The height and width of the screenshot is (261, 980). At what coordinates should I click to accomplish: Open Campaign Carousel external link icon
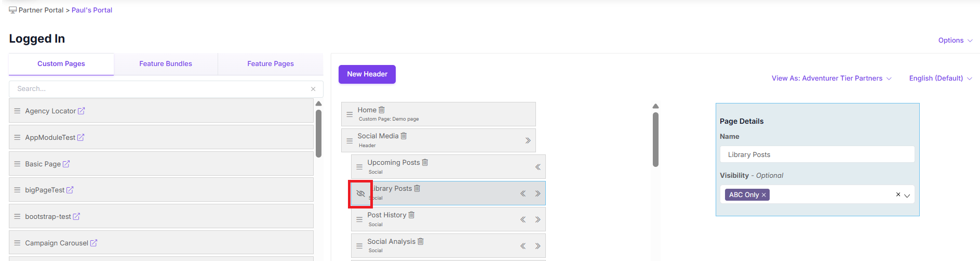[x=93, y=243]
